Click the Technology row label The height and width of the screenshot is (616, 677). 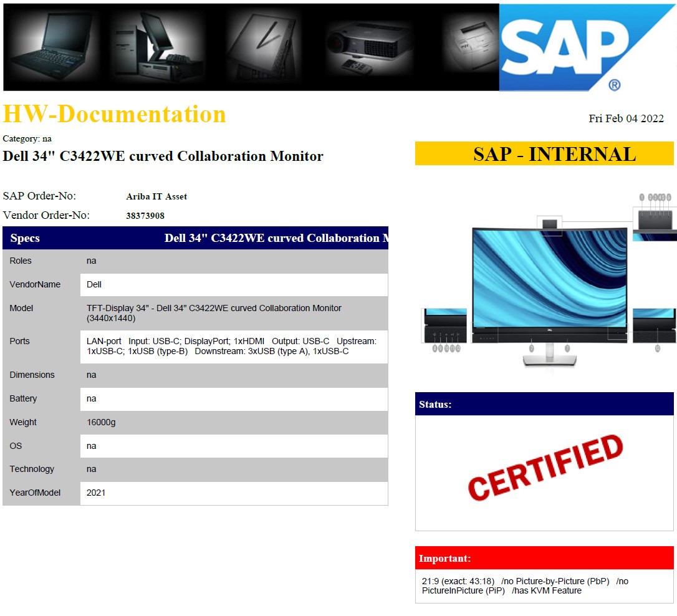pos(32,469)
